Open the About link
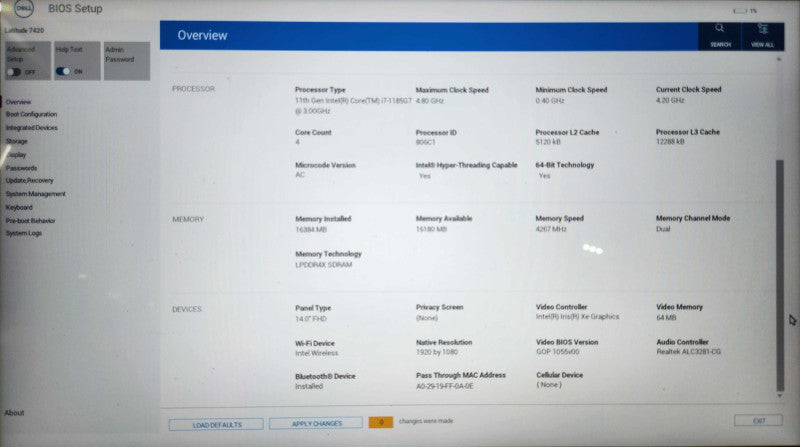 14,413
